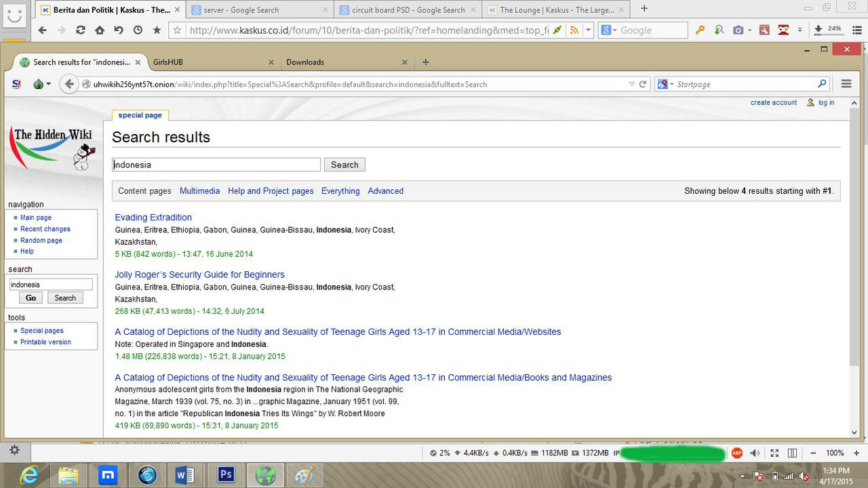Go back in the Maxthon toolbar
The height and width of the screenshot is (488, 868).
(x=43, y=30)
